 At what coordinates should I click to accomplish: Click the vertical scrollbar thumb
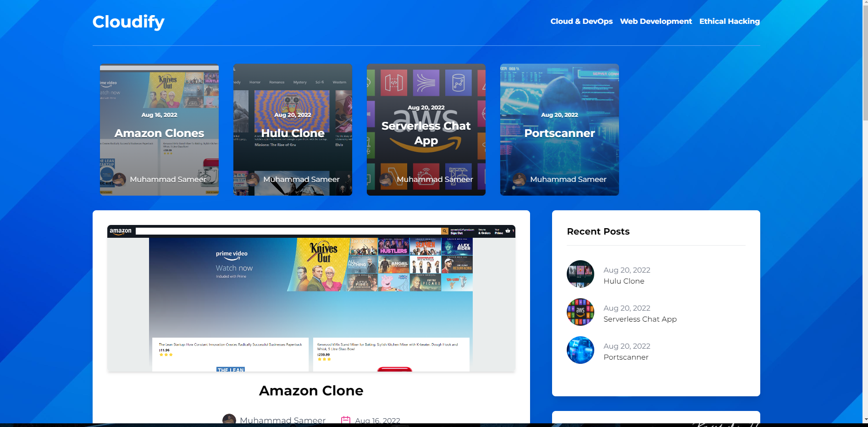(x=865, y=63)
